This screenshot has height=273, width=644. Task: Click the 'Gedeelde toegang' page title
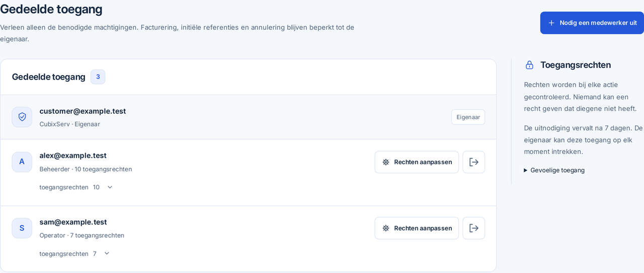tap(51, 9)
